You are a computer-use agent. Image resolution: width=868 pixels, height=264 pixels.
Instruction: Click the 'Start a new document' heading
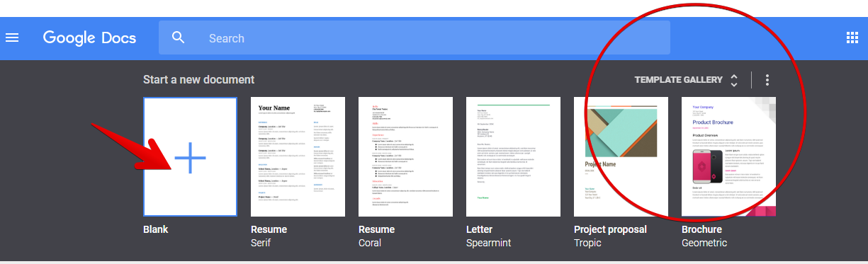pyautogui.click(x=198, y=80)
